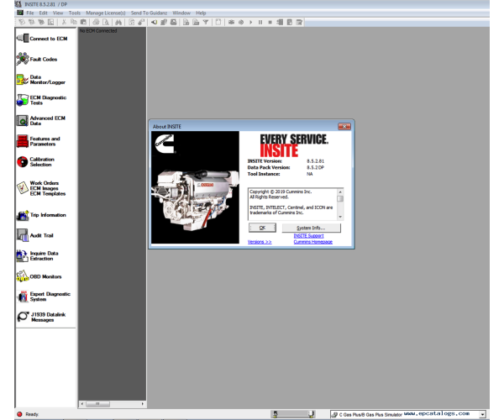Screen dimensions: 504x420
Task: Open Advanced ECM Data
Action: pyautogui.click(x=41, y=121)
